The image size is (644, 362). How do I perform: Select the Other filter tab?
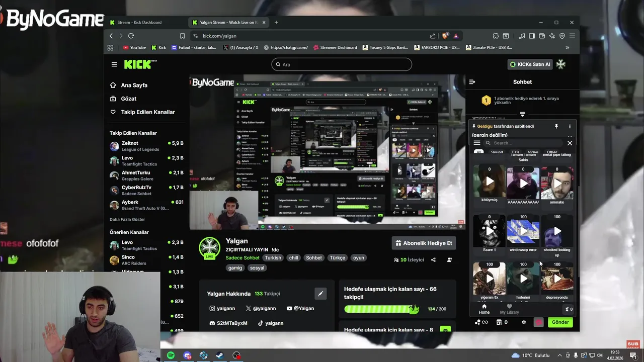tap(552, 152)
